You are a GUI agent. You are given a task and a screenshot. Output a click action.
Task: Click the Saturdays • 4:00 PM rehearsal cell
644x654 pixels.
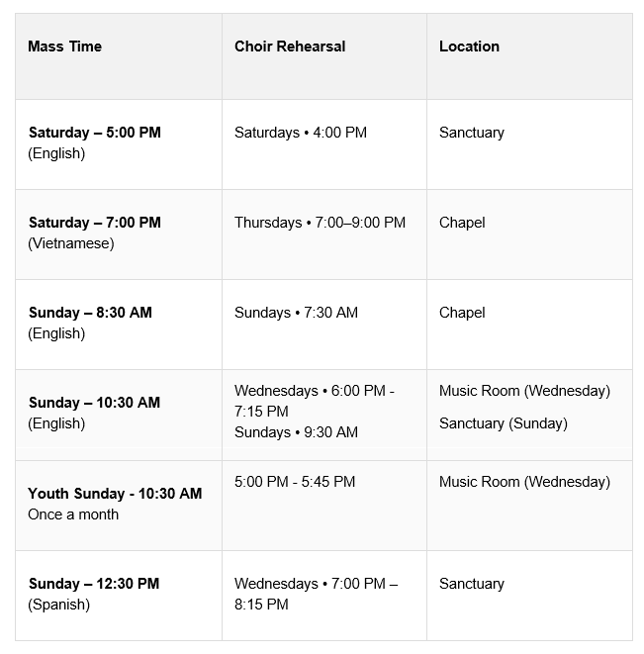click(301, 133)
